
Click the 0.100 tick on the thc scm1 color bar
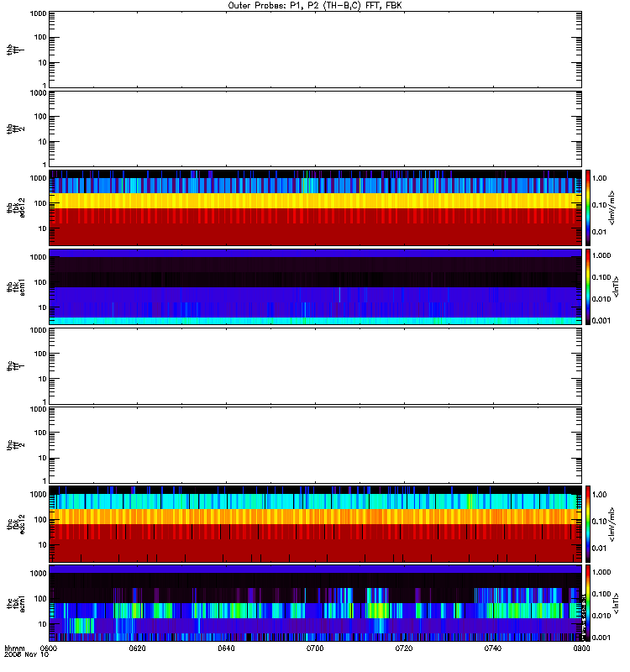click(x=601, y=594)
